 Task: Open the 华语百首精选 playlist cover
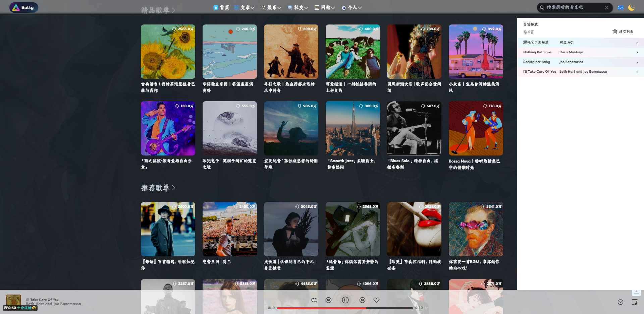click(x=168, y=229)
